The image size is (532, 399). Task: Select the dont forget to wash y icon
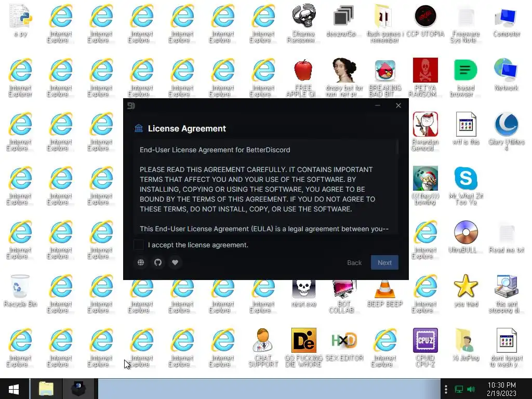point(506,348)
